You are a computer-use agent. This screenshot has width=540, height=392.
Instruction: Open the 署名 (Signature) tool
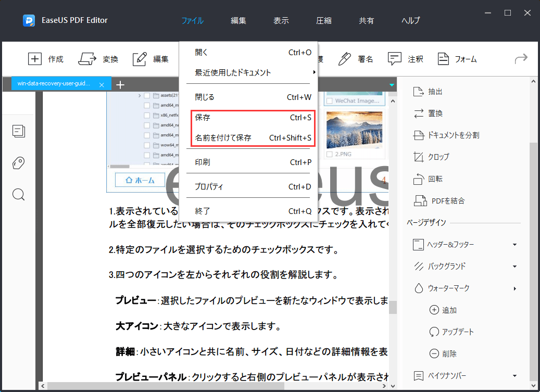pos(358,59)
